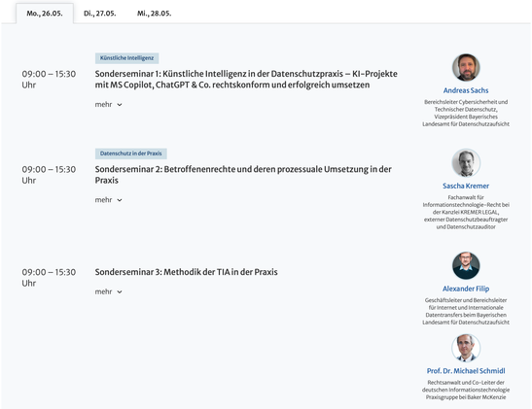Open Prof. Dr. Michael Schmidl profile link
Image resolution: width=532 pixels, height=409 pixels.
point(466,371)
